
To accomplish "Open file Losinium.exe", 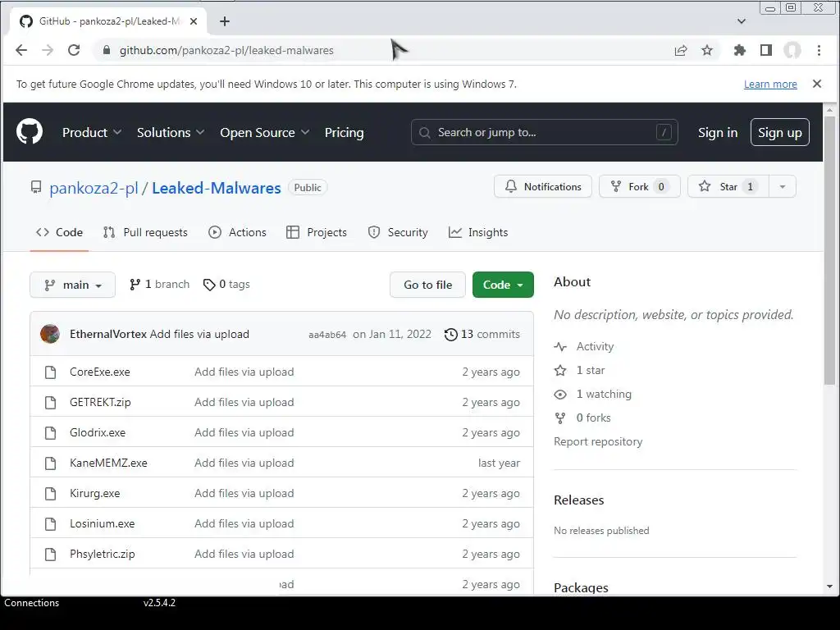I will coord(103,524).
